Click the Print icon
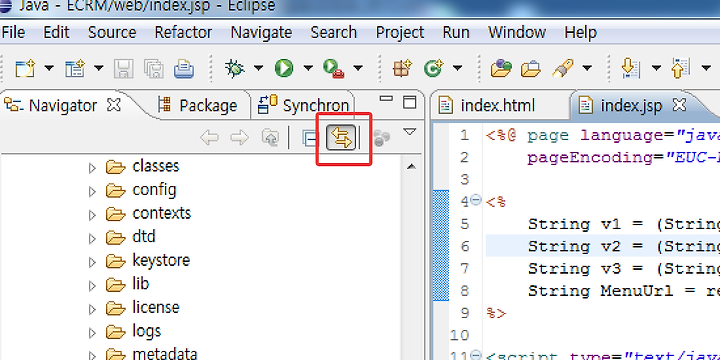The image size is (720, 360). [184, 69]
